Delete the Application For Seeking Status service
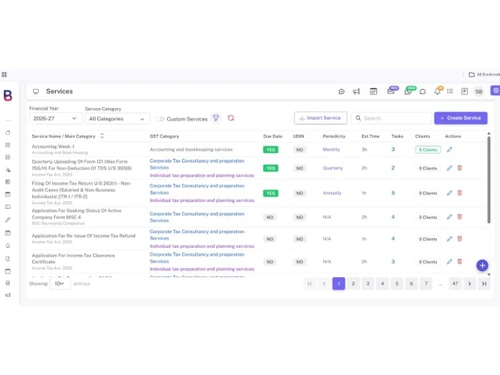Screen dimensions: 500x375 [460, 217]
